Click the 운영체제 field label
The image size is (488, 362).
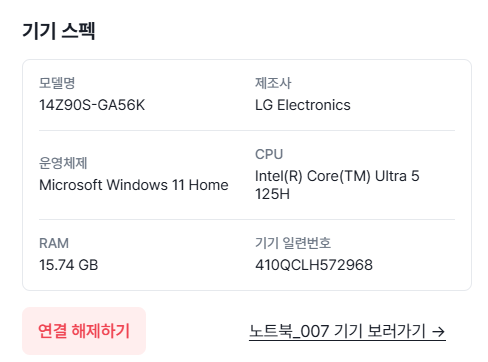[x=63, y=163]
